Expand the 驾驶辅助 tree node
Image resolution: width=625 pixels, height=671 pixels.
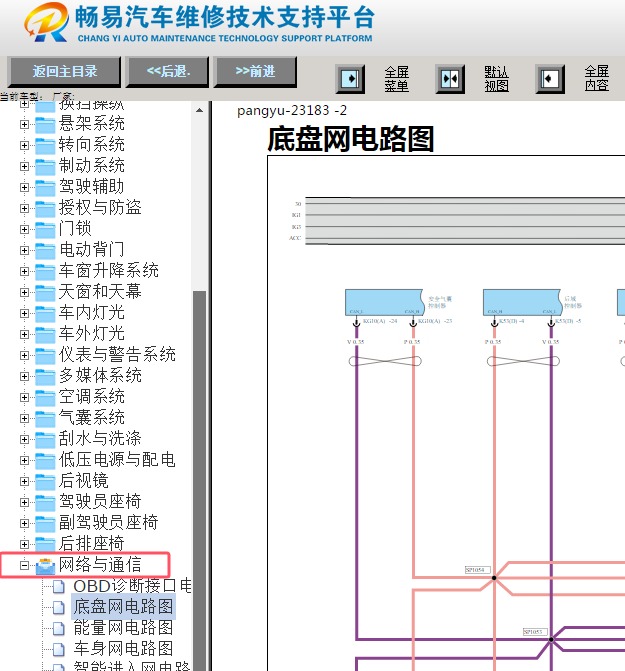coord(24,187)
